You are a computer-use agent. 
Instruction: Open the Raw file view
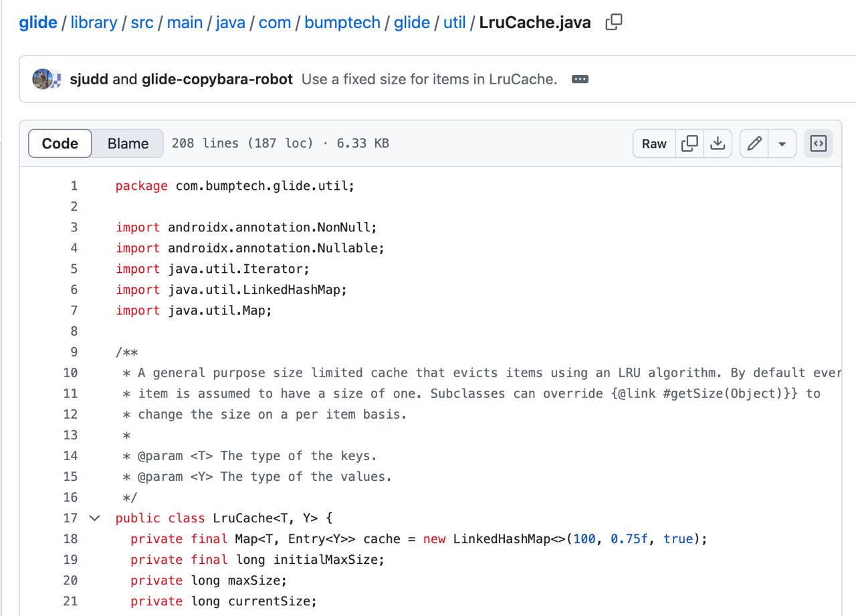654,143
